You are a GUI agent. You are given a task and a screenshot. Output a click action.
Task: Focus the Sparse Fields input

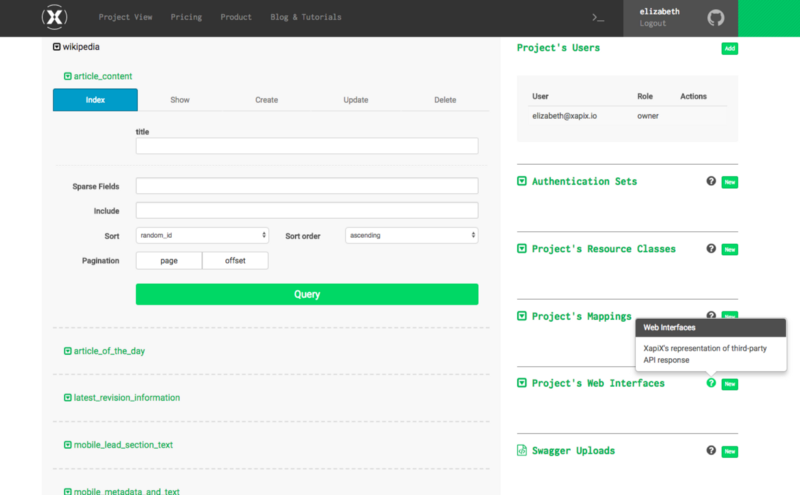(307, 186)
